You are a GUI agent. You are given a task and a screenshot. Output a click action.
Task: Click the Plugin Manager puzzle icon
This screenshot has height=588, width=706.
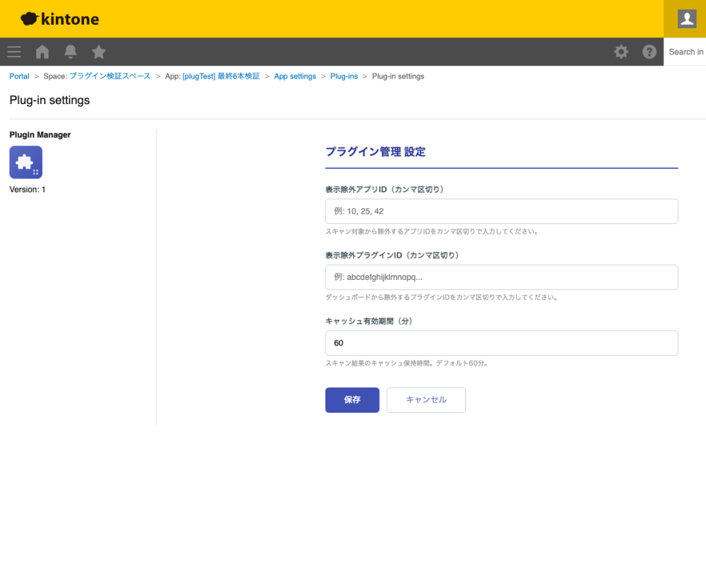click(26, 161)
